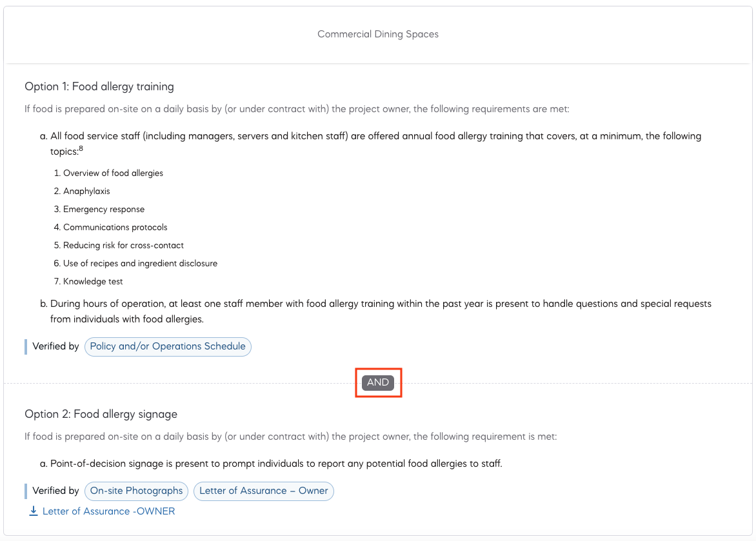
Task: Click the Commercial Dining Spaces header
Action: (378, 34)
